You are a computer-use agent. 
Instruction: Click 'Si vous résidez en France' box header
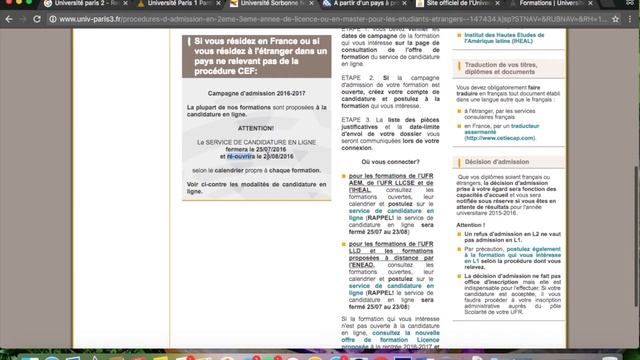(257, 56)
